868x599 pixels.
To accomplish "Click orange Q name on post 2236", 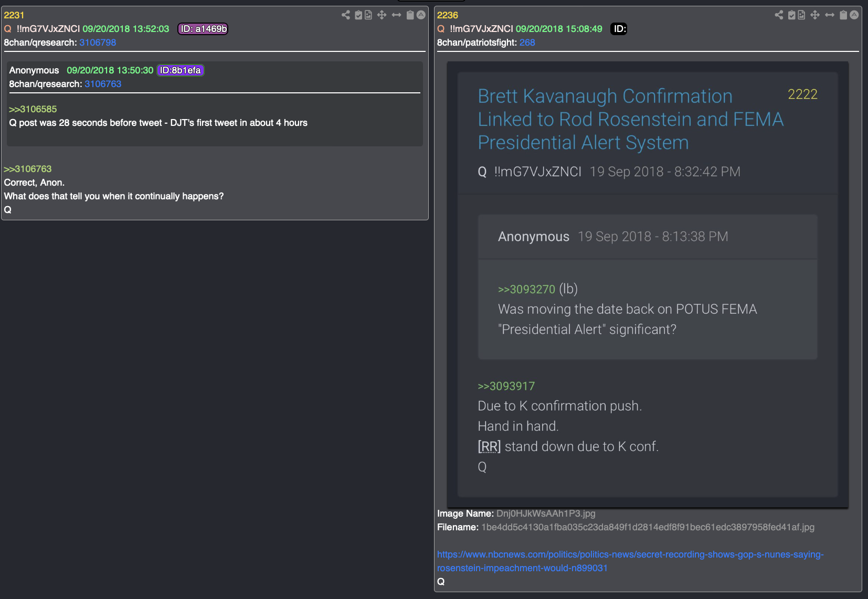I will (441, 29).
